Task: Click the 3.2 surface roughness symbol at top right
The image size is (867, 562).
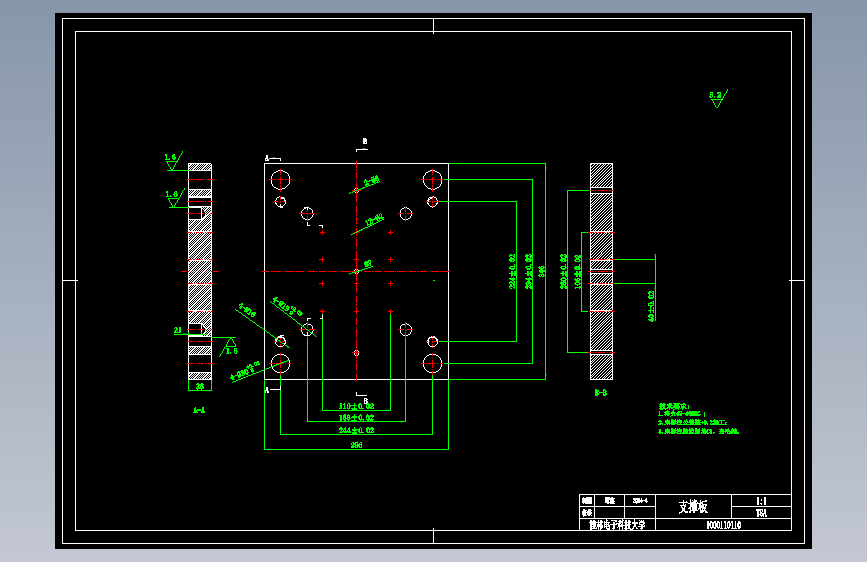Action: pyautogui.click(x=718, y=98)
